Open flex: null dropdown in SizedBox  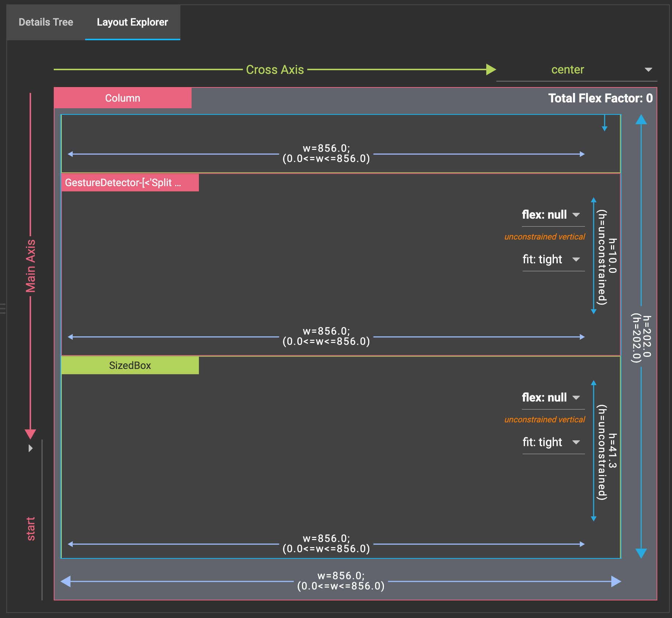coord(553,397)
